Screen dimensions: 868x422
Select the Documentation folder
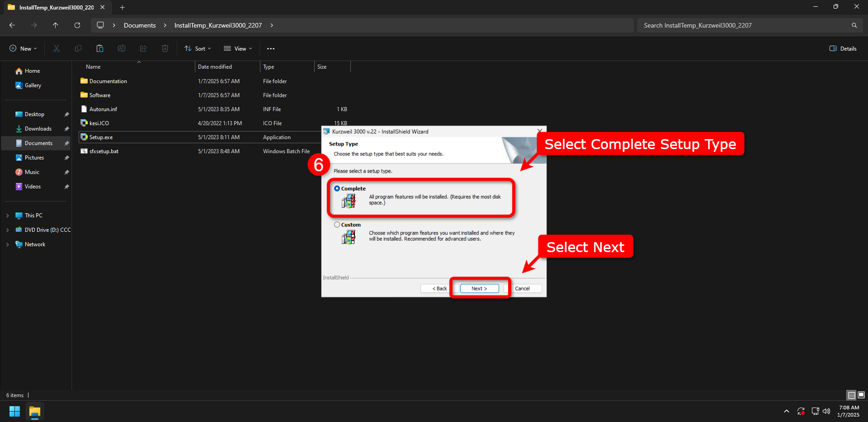[108, 81]
